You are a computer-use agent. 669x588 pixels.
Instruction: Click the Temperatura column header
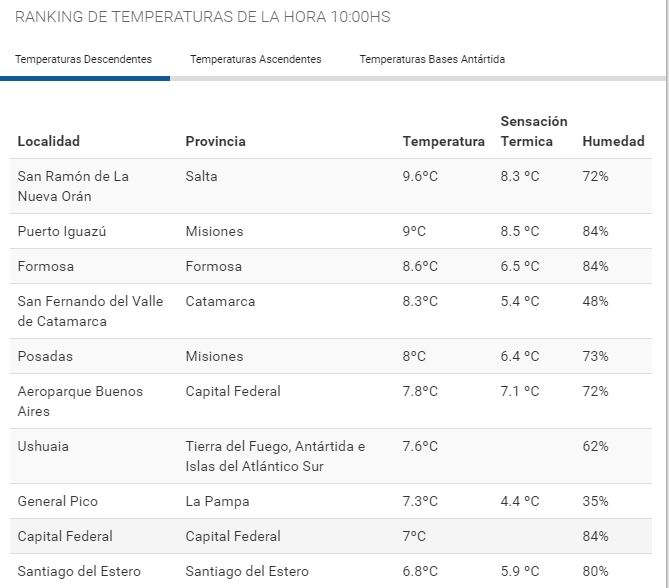pos(443,141)
